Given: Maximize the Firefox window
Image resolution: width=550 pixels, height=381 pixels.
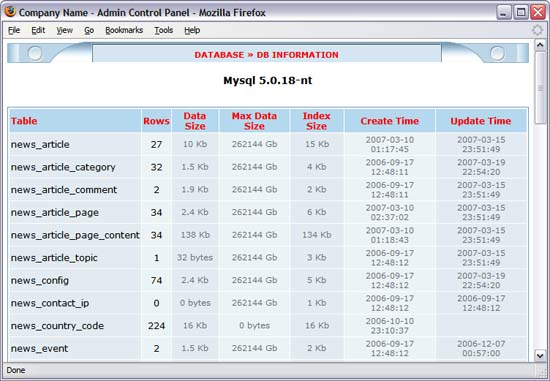Looking at the screenshot, I should pyautogui.click(x=521, y=13).
